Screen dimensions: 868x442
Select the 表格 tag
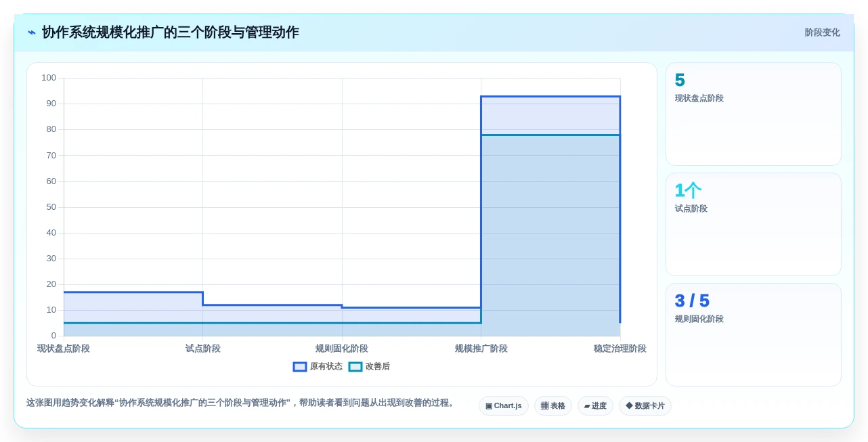point(553,406)
